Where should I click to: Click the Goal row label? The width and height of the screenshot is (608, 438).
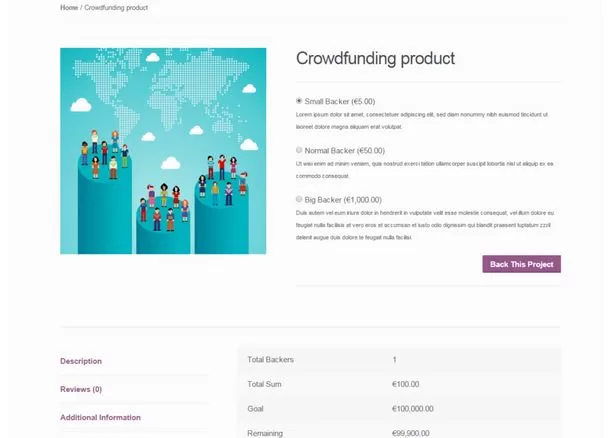tap(256, 408)
